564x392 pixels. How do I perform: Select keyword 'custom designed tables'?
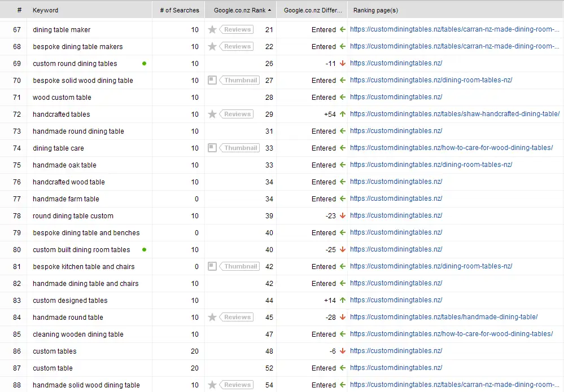70,301
